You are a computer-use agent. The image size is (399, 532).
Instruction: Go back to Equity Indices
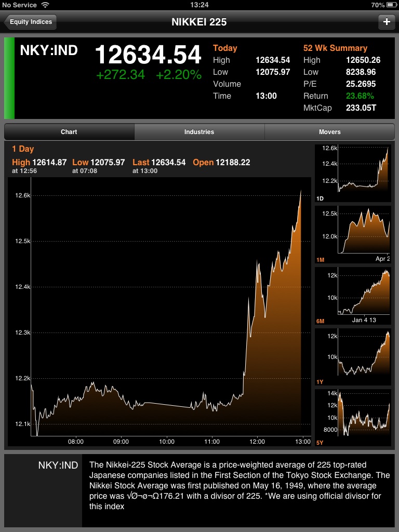pos(30,22)
